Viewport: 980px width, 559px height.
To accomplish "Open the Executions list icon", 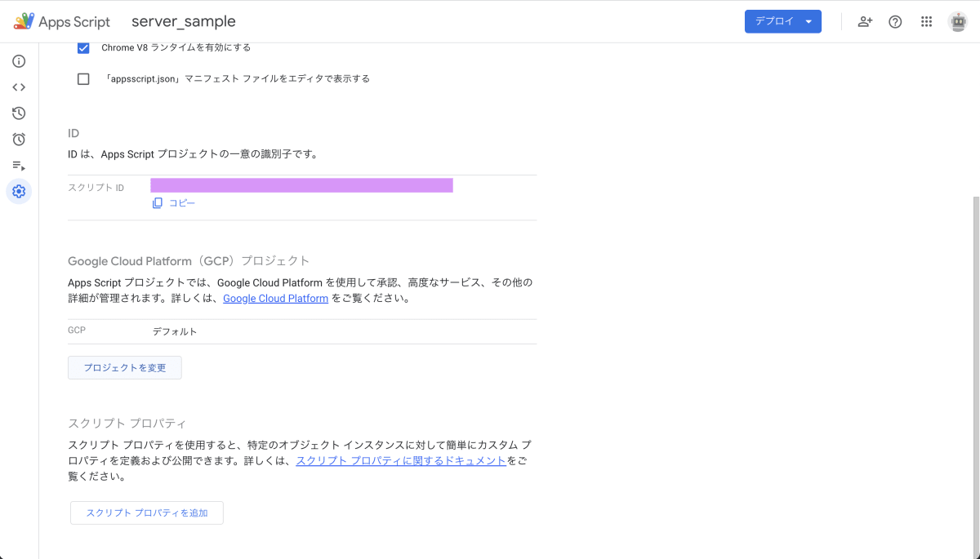I will click(x=19, y=166).
